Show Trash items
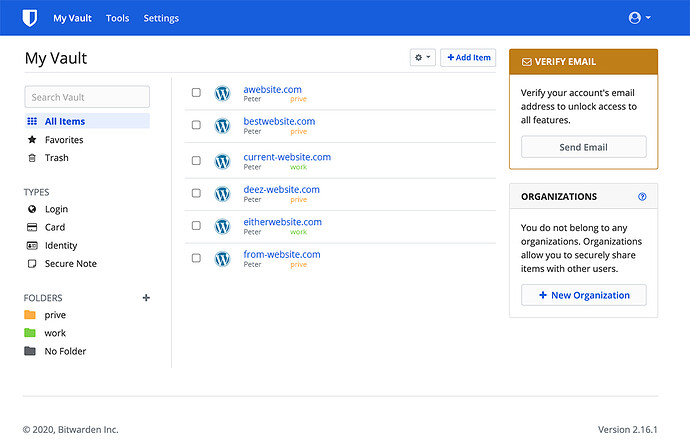 pos(56,158)
